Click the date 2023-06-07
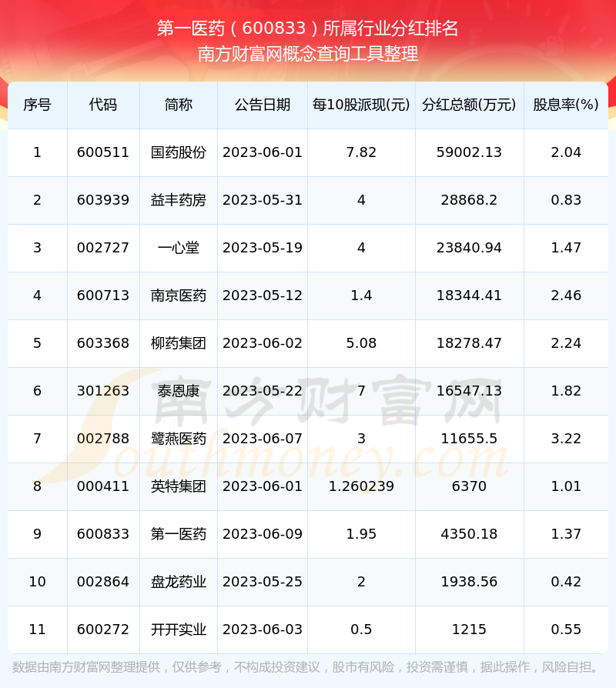Viewport: 616px width, 688px height. click(x=263, y=439)
